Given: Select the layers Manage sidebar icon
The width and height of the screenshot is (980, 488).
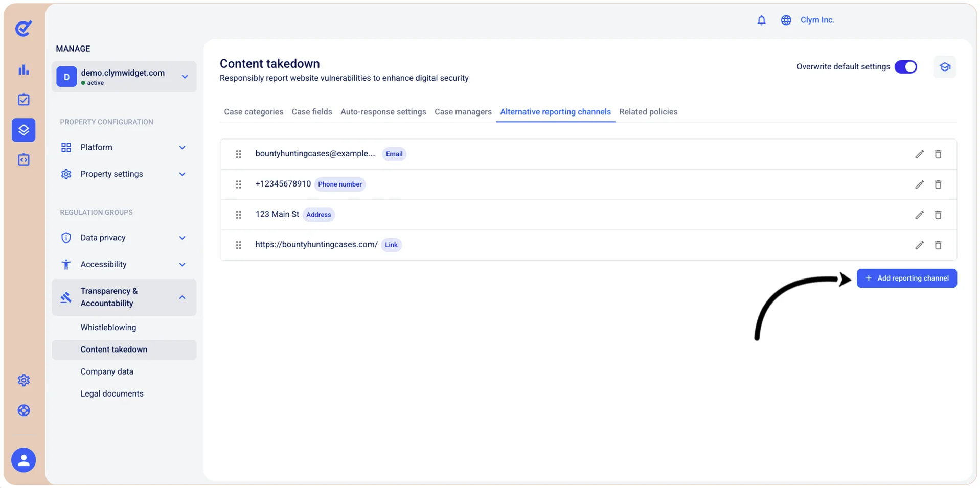Looking at the screenshot, I should point(24,130).
